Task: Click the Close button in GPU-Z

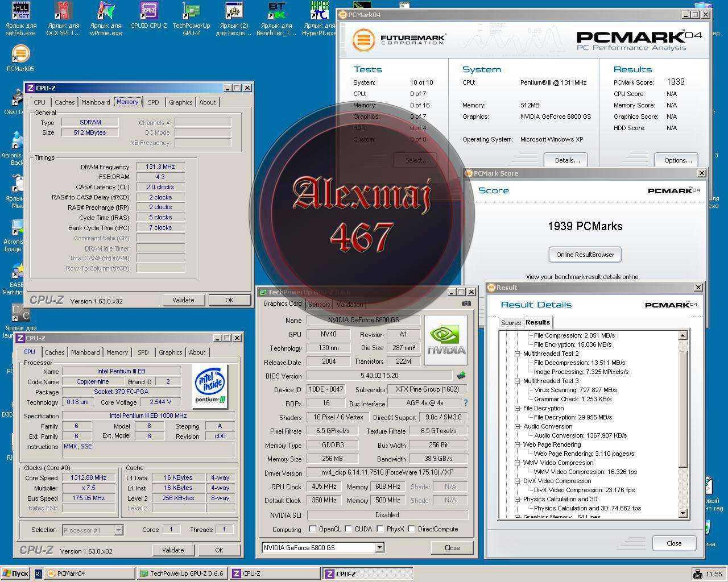Action: click(452, 548)
